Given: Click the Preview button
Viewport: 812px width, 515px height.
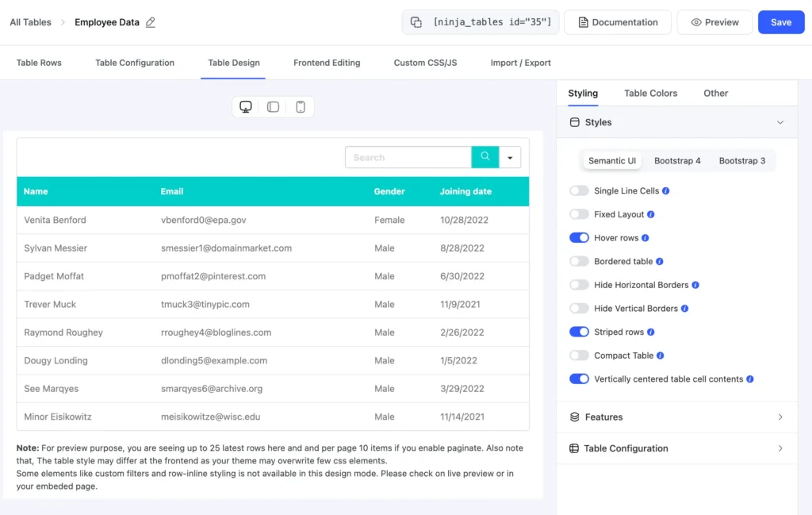Looking at the screenshot, I should click(x=714, y=22).
